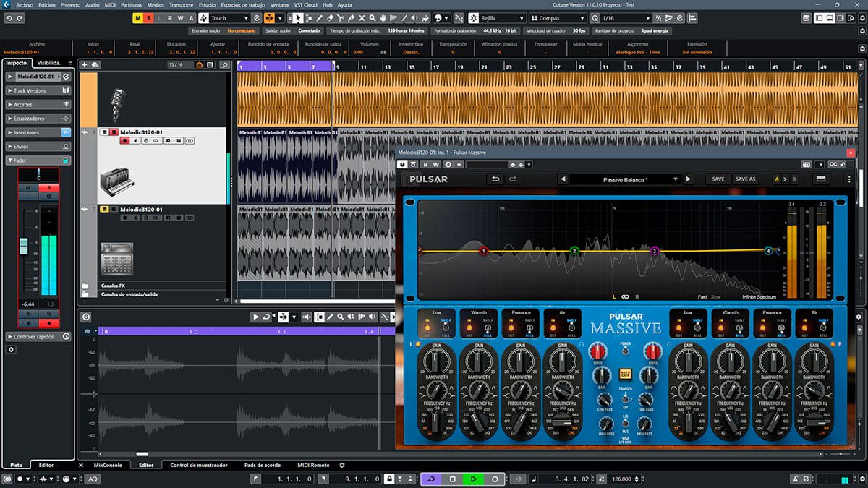Click AUTO GAIN button on Pulsar Massive

(626, 373)
